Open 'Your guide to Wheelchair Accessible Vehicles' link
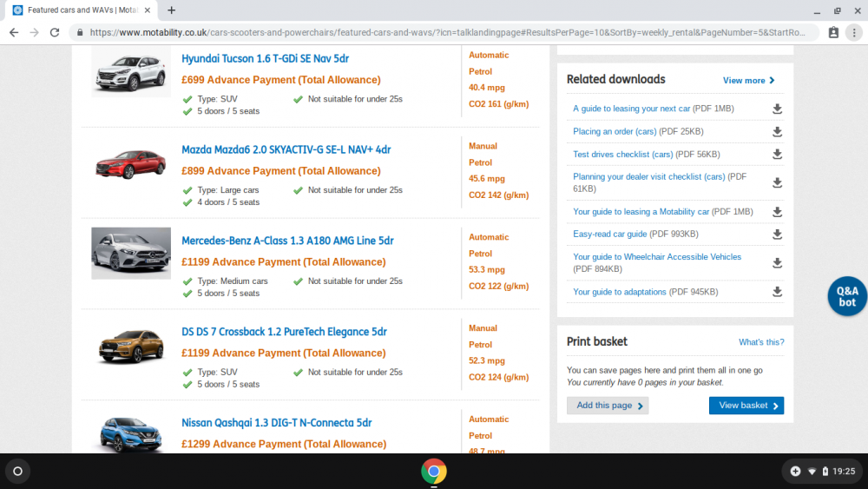Viewport: 868px width, 489px height. pos(656,257)
